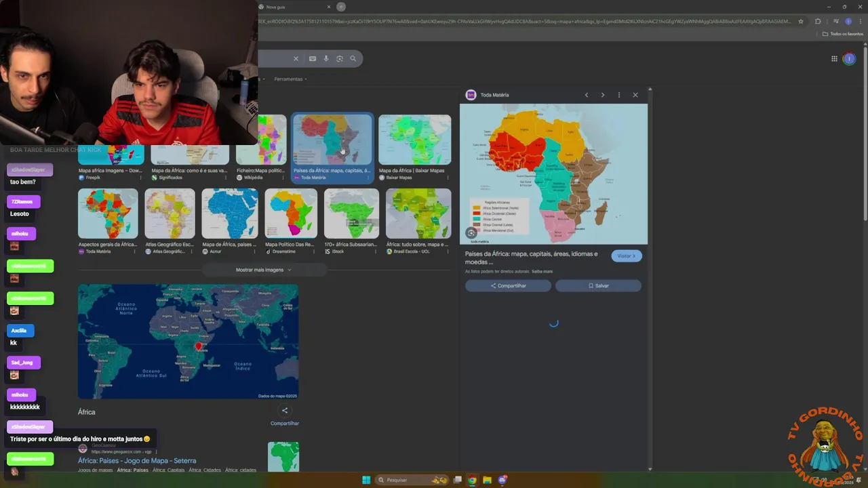Open the Brasil Escola UOL map thumbnail
Screen dimensions: 868x488
coord(418,213)
